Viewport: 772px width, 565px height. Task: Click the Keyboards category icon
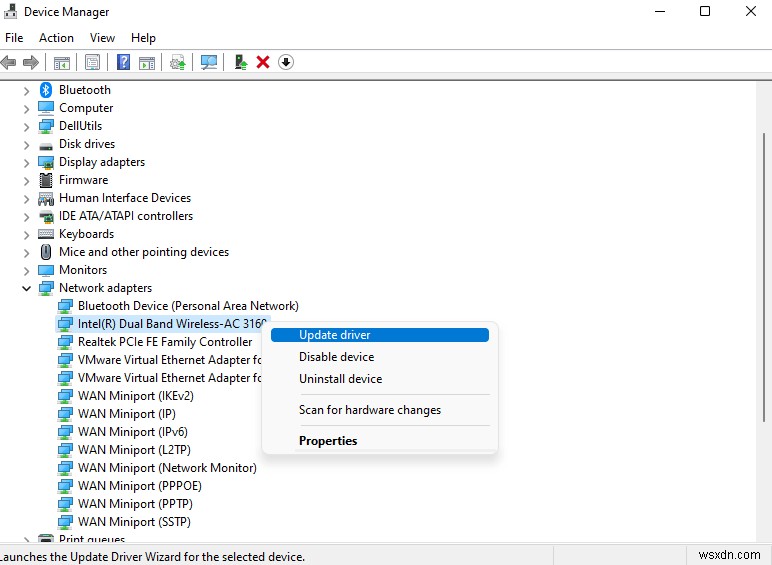tap(46, 234)
